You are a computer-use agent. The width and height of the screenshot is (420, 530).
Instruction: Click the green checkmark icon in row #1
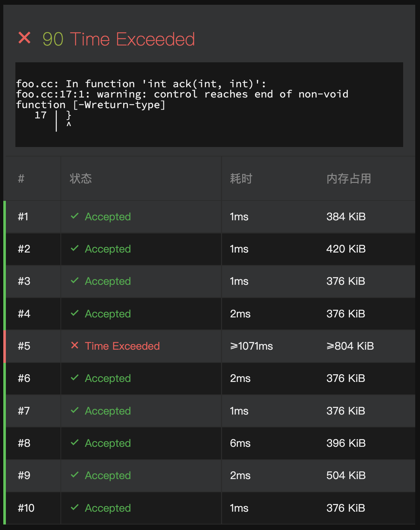tap(75, 216)
